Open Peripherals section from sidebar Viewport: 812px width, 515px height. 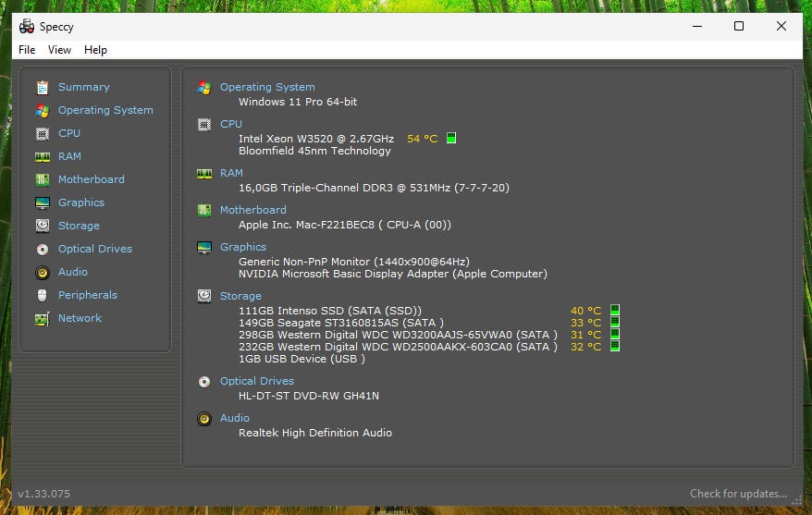88,295
